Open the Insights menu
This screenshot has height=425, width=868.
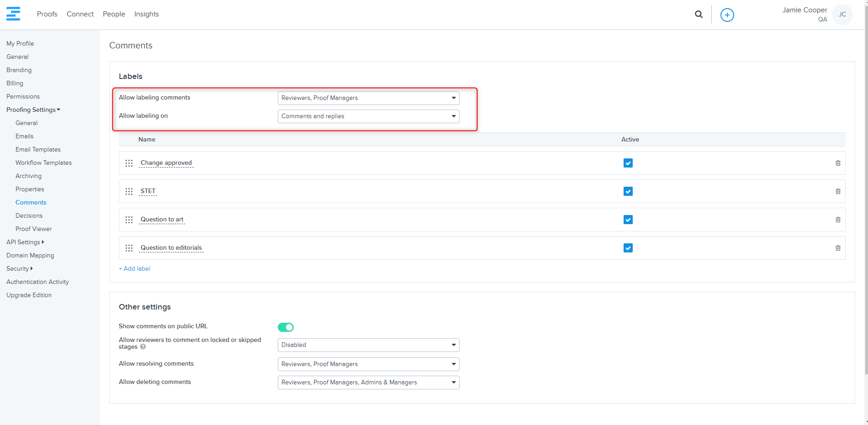pos(146,14)
